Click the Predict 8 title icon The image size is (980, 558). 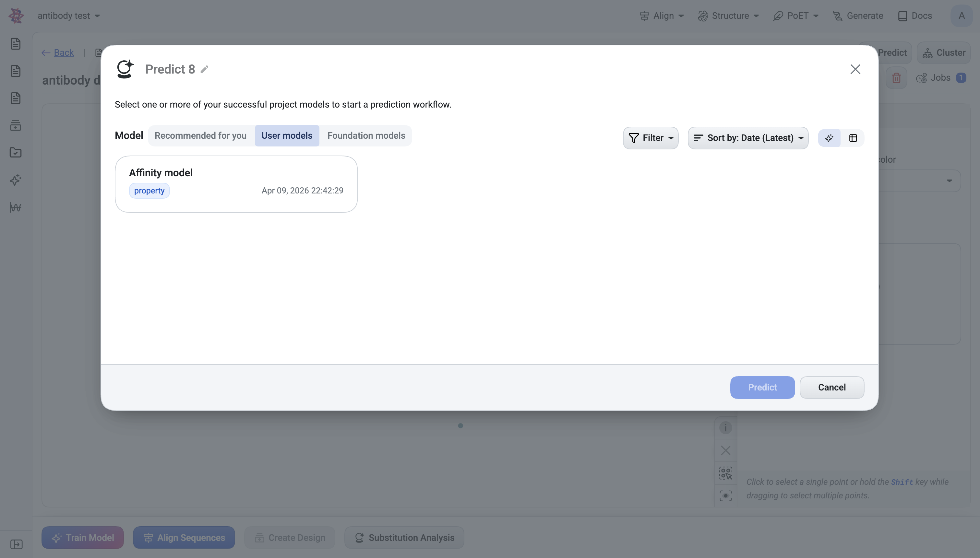pyautogui.click(x=125, y=69)
